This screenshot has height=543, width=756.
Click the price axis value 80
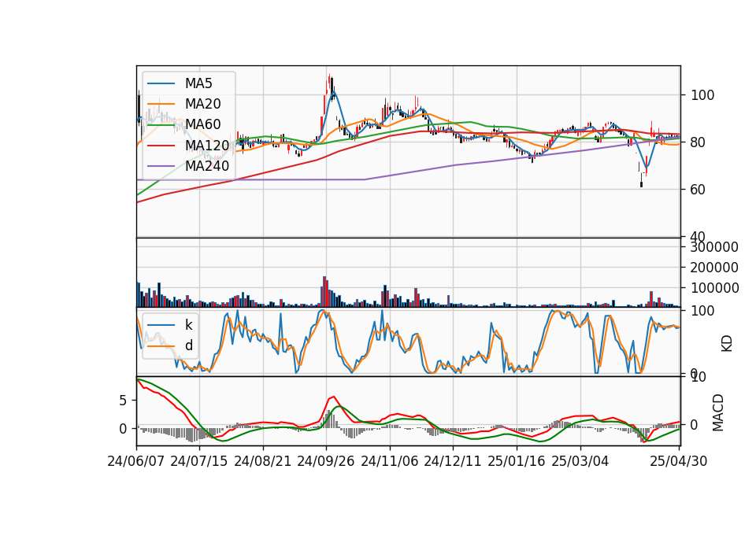[x=699, y=142]
